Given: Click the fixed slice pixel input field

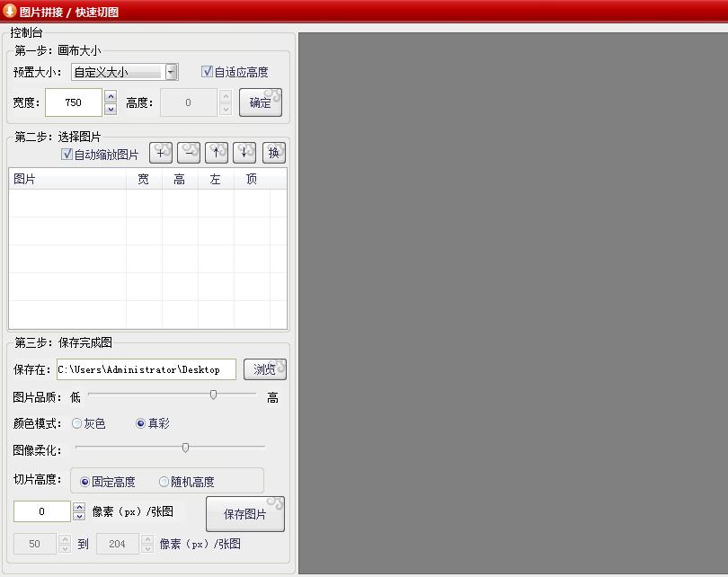Looking at the screenshot, I should 42,511.
